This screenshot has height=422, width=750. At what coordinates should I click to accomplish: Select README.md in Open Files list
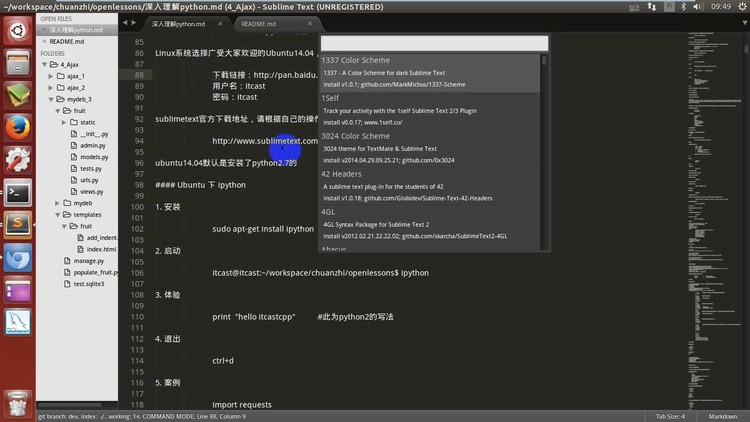coord(66,42)
